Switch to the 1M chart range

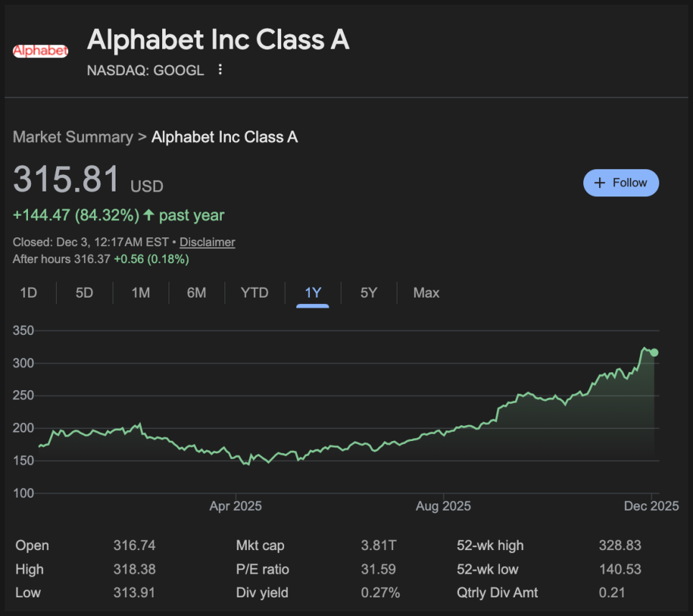click(141, 293)
